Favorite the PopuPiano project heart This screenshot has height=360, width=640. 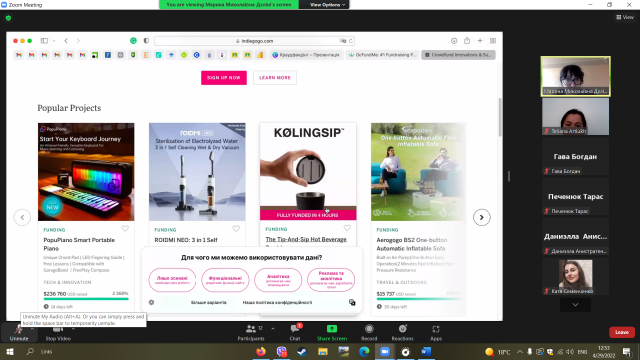[125, 229]
